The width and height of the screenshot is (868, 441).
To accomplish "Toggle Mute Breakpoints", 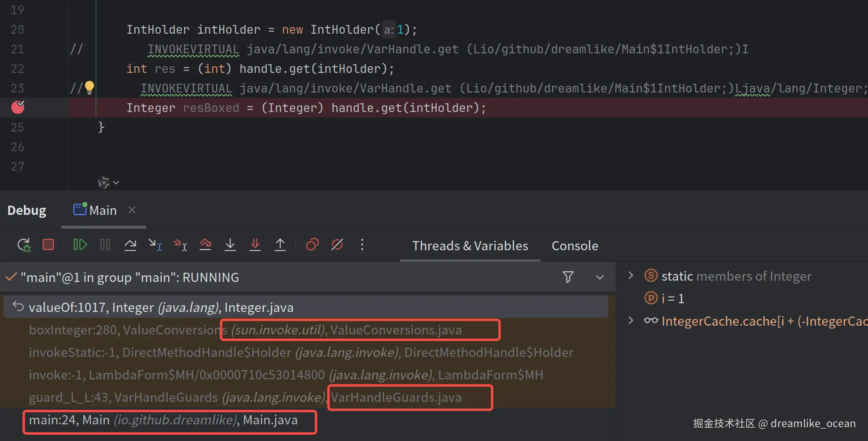I will coord(337,244).
